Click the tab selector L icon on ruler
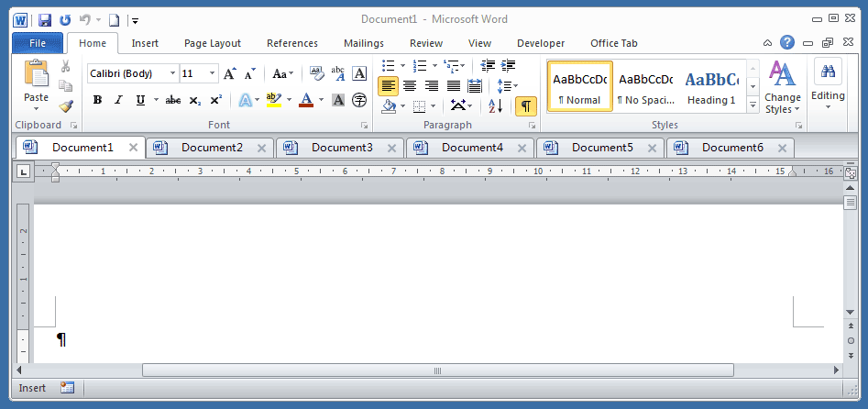The width and height of the screenshot is (868, 409). tap(23, 172)
